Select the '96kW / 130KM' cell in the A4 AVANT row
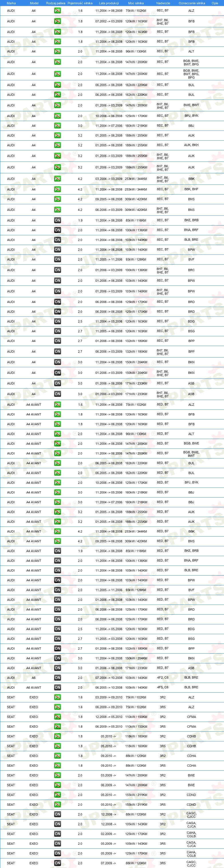The image size is (224, 868). [136, 434]
